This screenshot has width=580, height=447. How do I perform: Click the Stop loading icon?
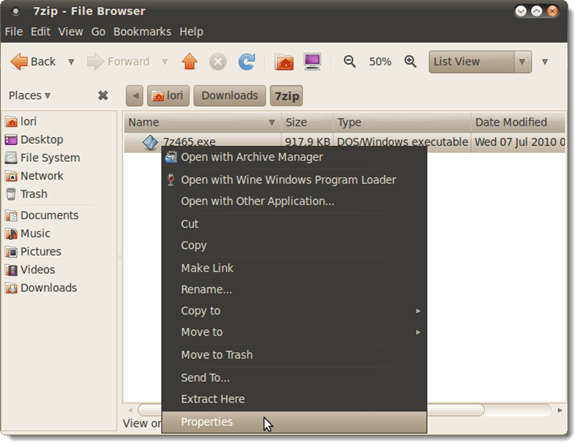(x=218, y=61)
